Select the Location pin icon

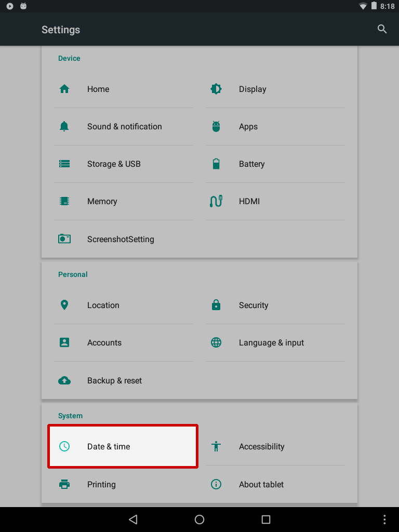pos(64,305)
